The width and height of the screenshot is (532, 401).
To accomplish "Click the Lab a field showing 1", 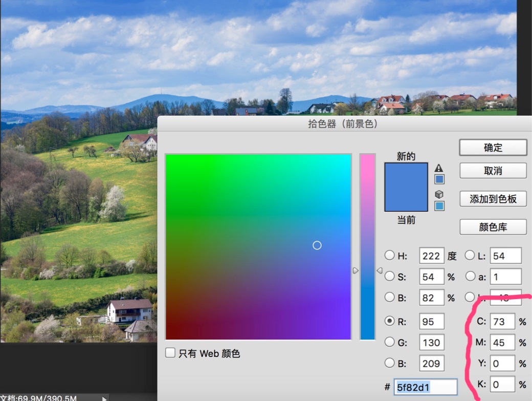I will click(x=505, y=277).
